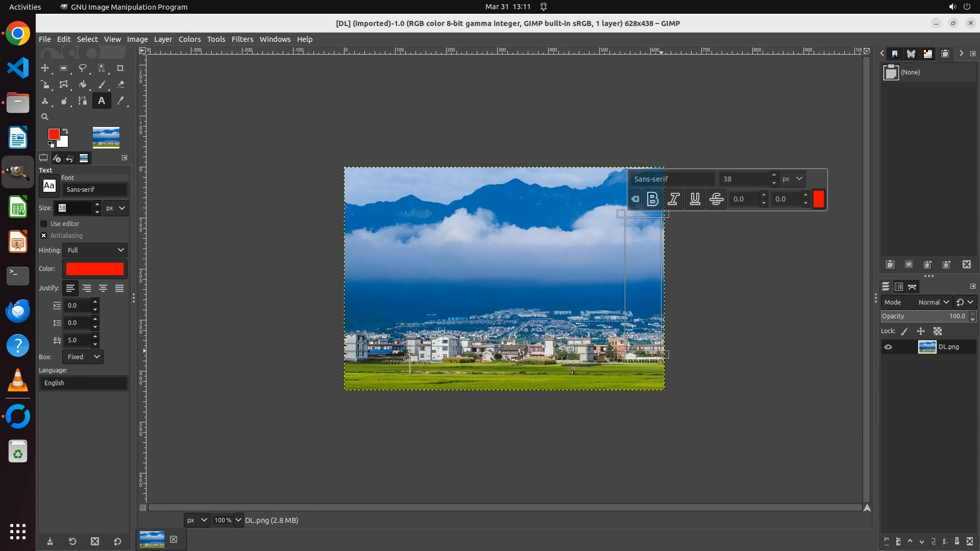This screenshot has height=551, width=980.
Task: Click the Language field showing English
Action: pyautogui.click(x=83, y=383)
